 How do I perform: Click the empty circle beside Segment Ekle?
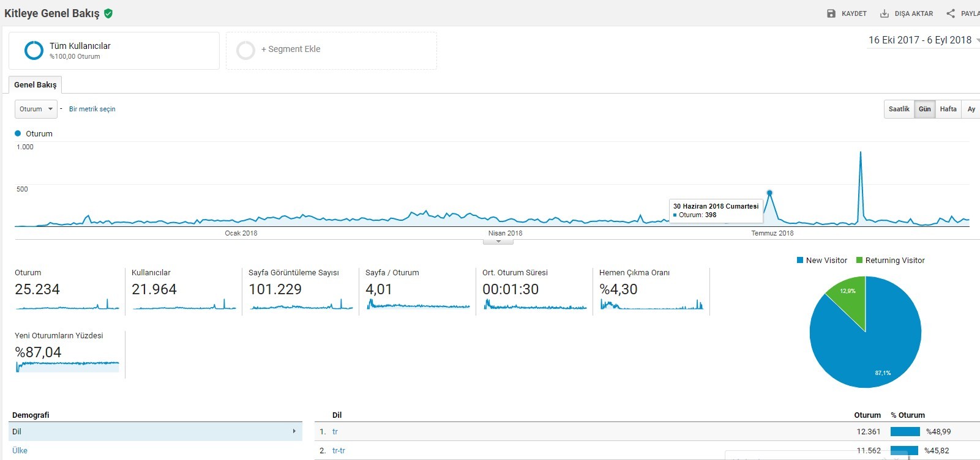245,50
